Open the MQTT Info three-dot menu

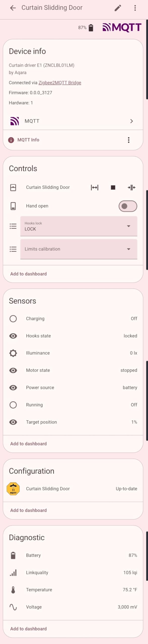coord(129,140)
